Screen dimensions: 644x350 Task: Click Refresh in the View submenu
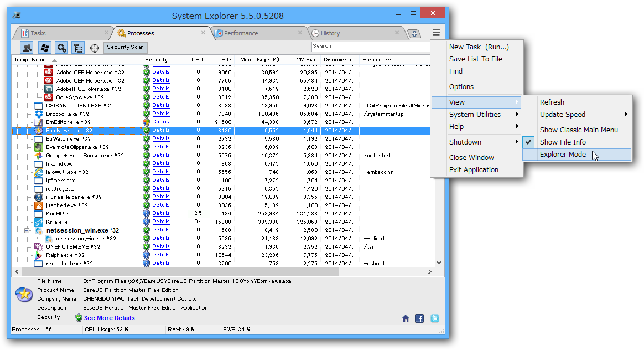point(577,102)
